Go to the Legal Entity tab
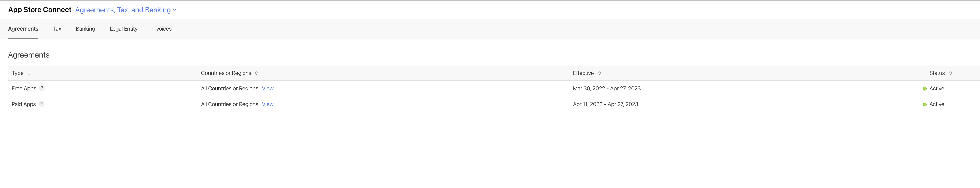 click(x=124, y=29)
